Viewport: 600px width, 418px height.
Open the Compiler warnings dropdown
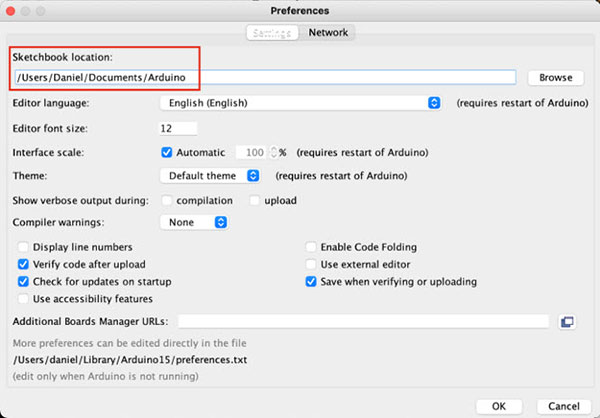195,223
